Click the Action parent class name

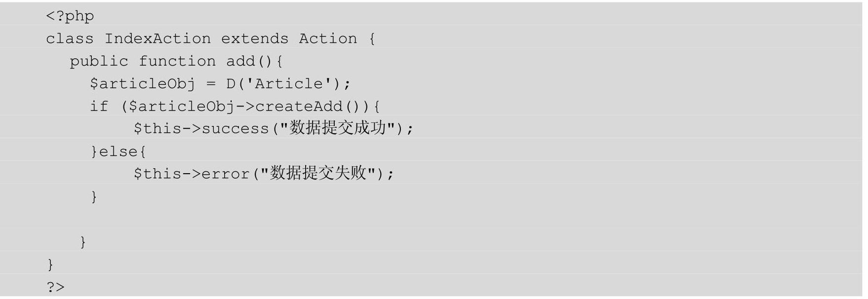pyautogui.click(x=328, y=38)
